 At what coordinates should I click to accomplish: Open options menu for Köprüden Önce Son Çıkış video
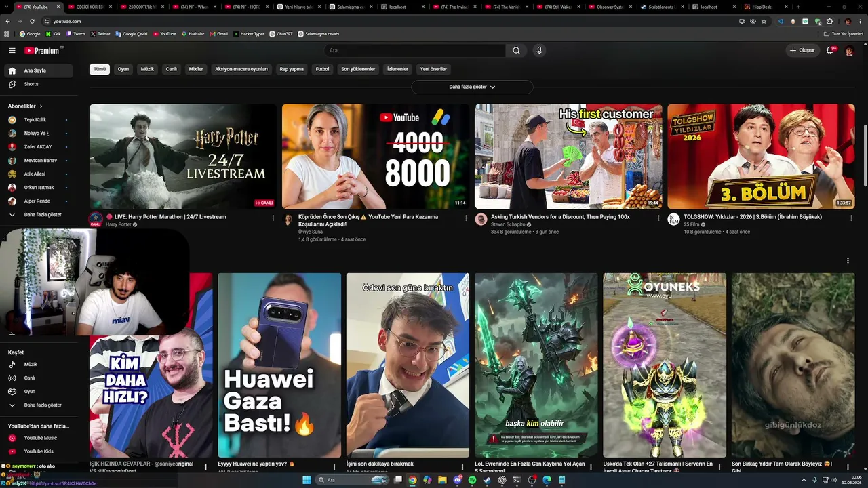coord(466,218)
